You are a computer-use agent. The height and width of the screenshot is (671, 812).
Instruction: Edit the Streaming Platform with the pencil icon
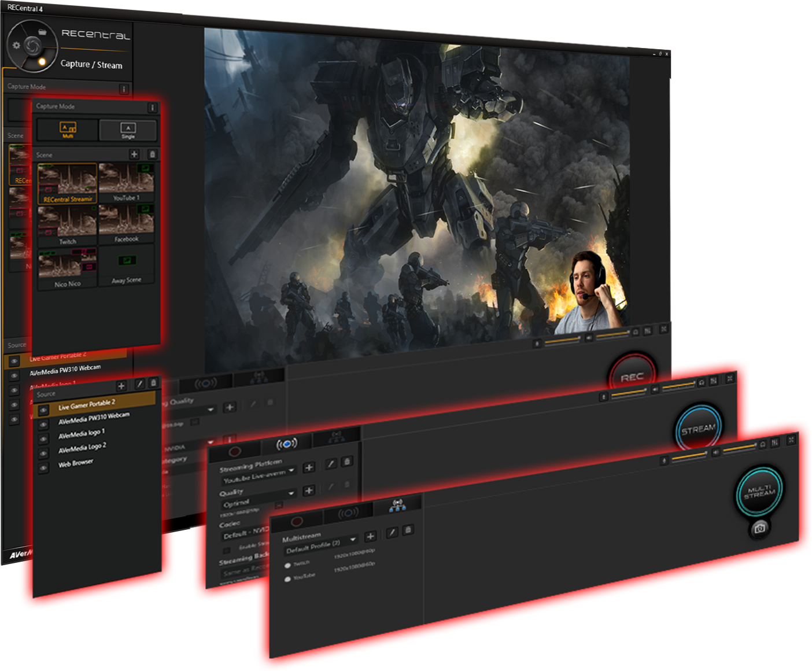331,463
